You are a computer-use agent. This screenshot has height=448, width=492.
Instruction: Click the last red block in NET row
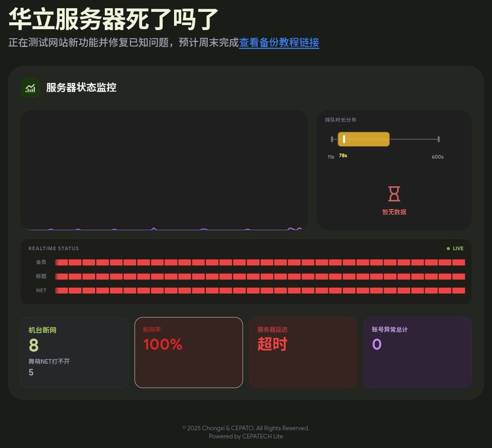coord(458,291)
